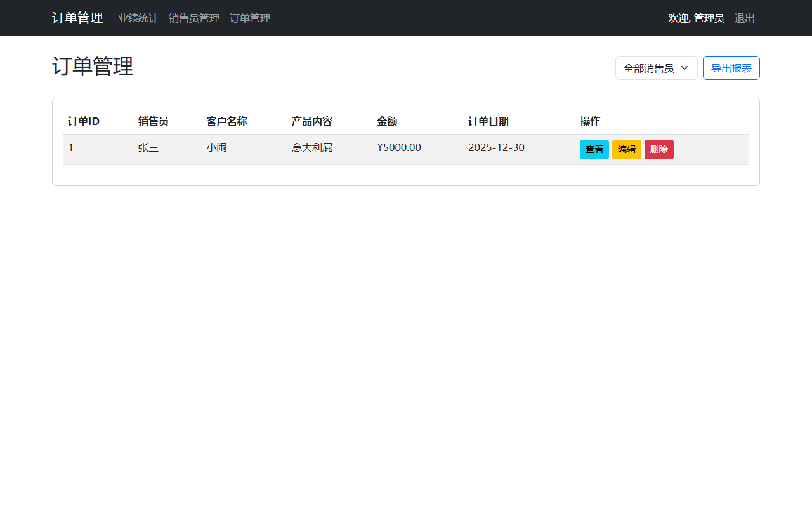Edit the order using the 编辑 button
The image size is (812, 508).
[x=626, y=149]
